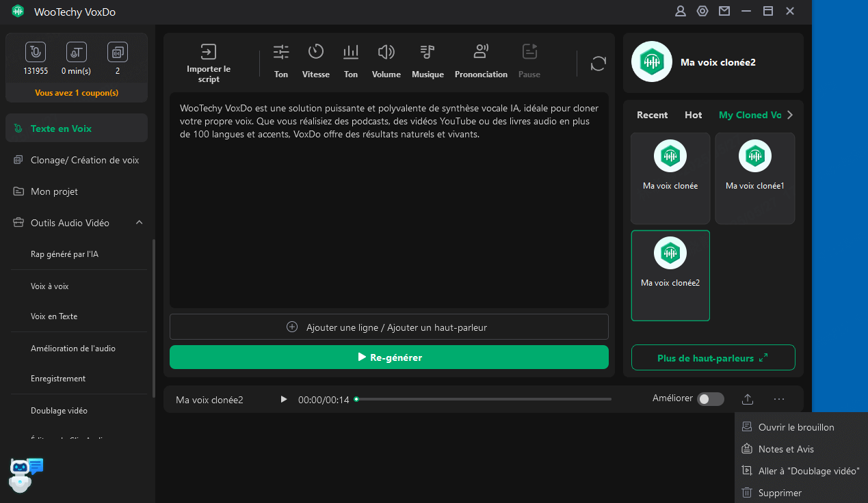Open the Volume control
This screenshot has width=868, height=503.
(x=386, y=62)
